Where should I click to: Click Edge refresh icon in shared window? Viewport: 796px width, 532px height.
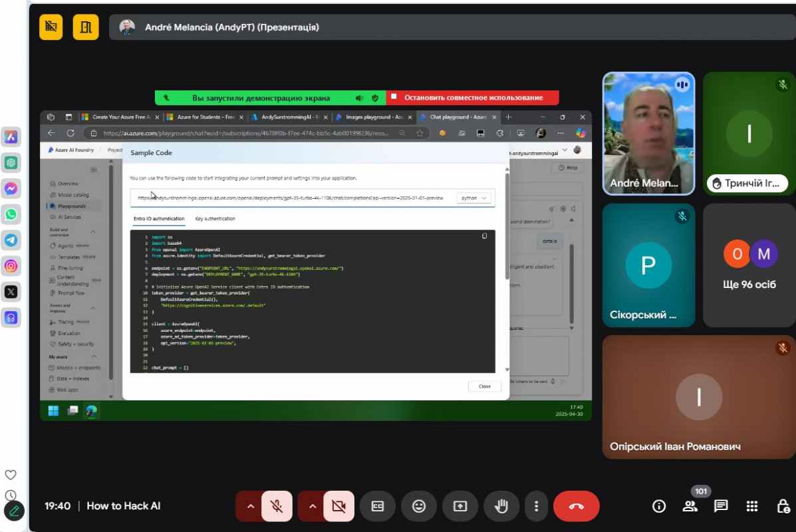70,134
